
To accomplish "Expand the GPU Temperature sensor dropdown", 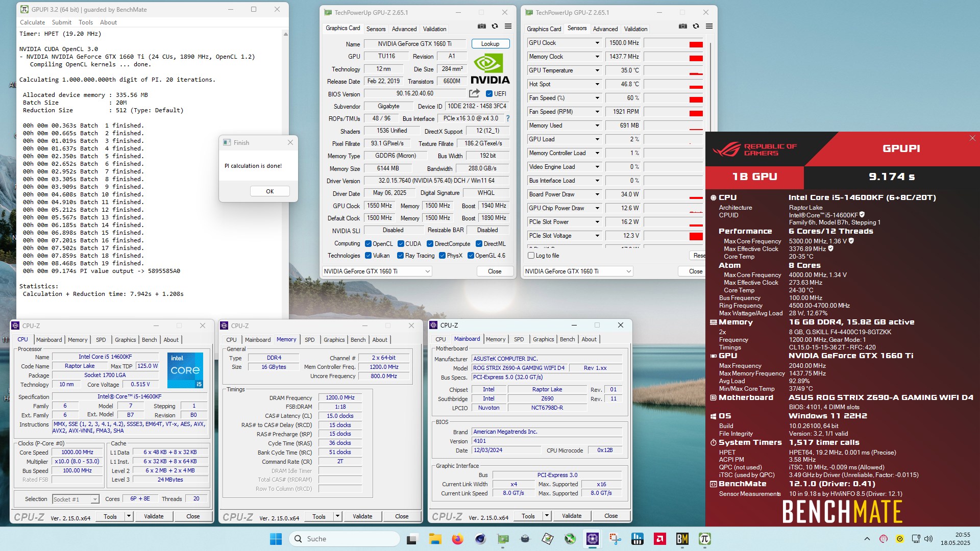I will click(x=597, y=70).
